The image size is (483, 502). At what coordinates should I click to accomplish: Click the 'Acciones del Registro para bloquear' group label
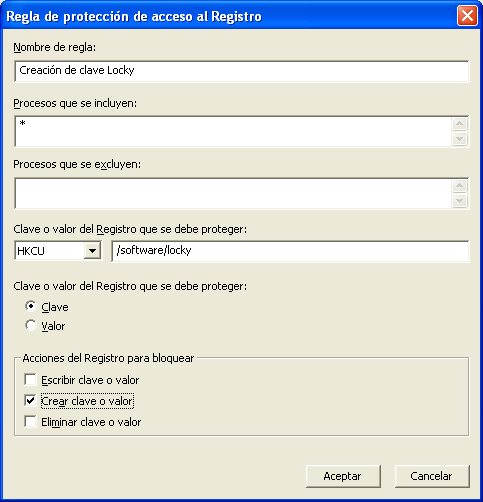click(108, 358)
